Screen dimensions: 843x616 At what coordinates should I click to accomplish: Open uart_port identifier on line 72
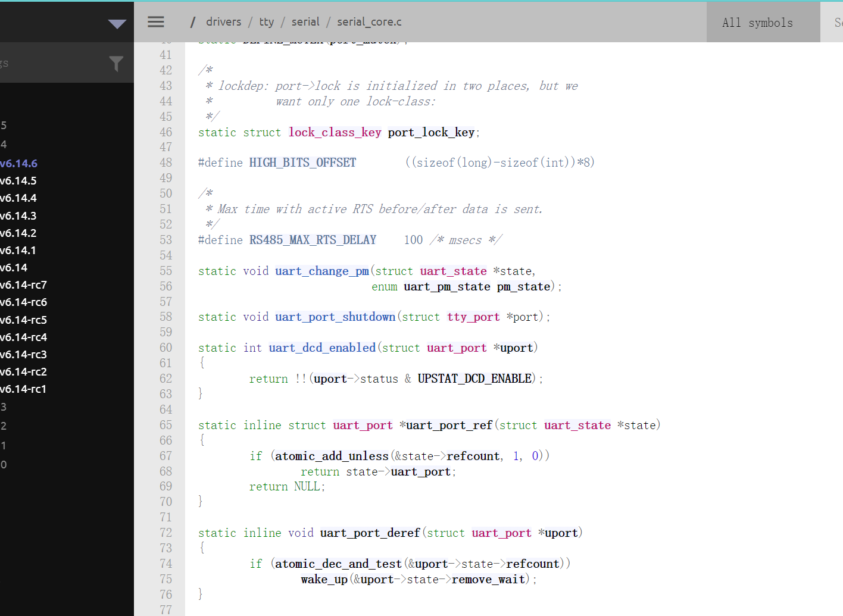[x=501, y=533]
